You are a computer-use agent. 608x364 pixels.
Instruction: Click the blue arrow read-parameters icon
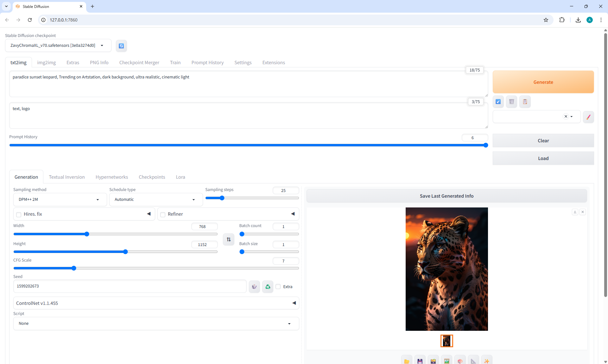point(498,102)
